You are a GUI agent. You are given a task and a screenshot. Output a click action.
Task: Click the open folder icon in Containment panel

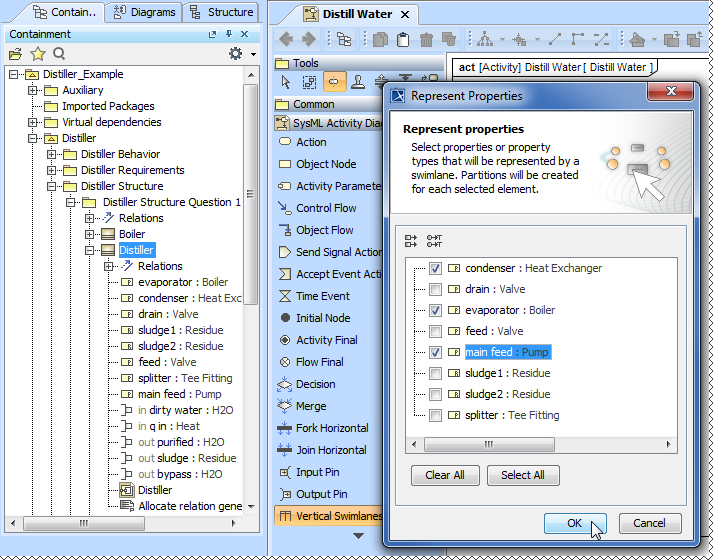(15, 54)
